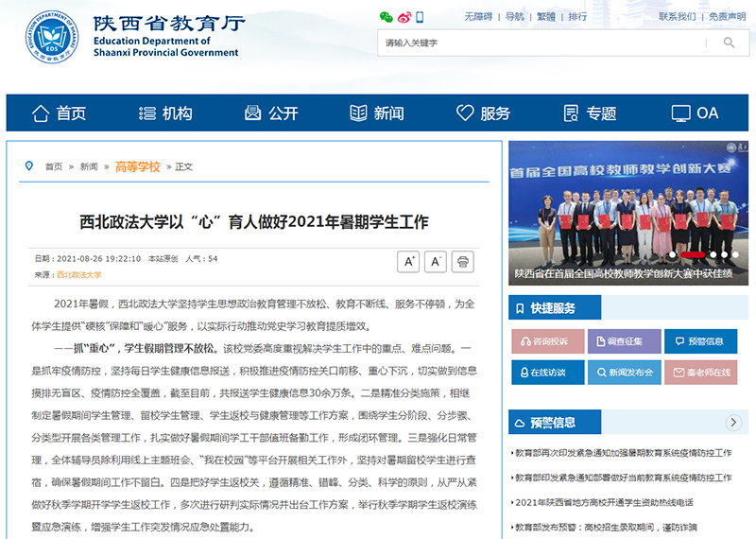
Task: Increase article font size (A+)
Action: [x=408, y=262]
